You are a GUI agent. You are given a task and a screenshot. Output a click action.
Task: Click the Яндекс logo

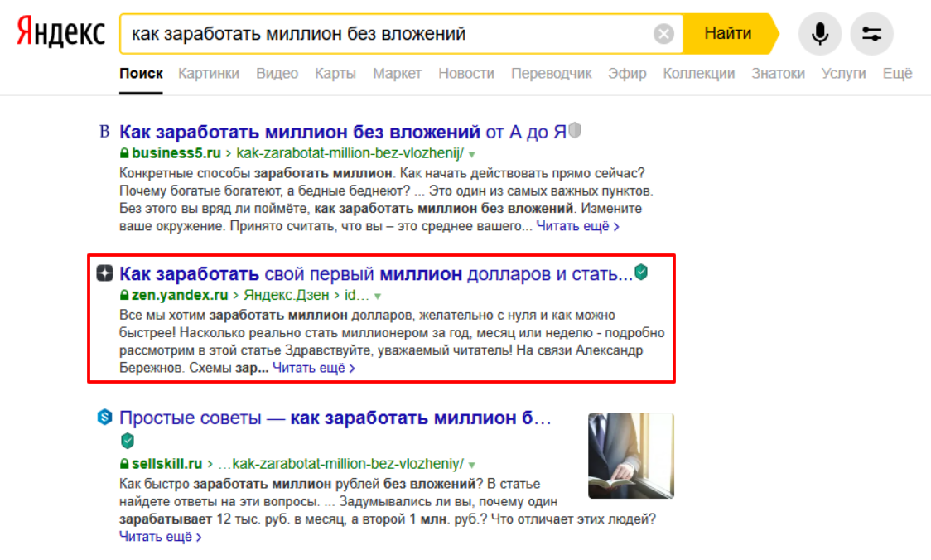[x=60, y=32]
